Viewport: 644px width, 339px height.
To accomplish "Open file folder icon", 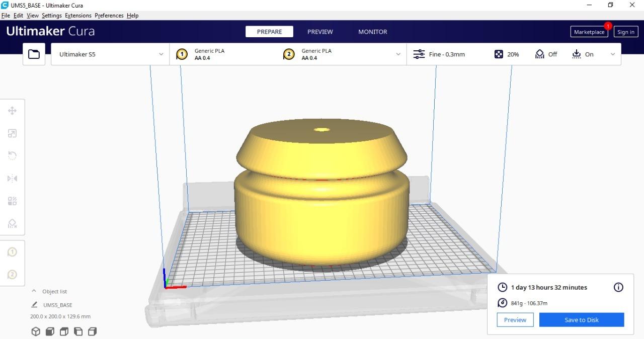I will (x=34, y=54).
